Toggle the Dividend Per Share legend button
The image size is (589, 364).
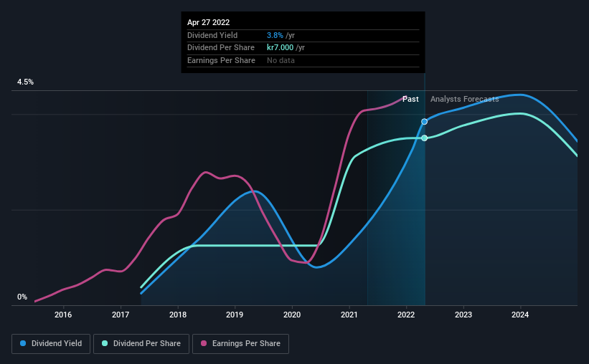pos(141,344)
